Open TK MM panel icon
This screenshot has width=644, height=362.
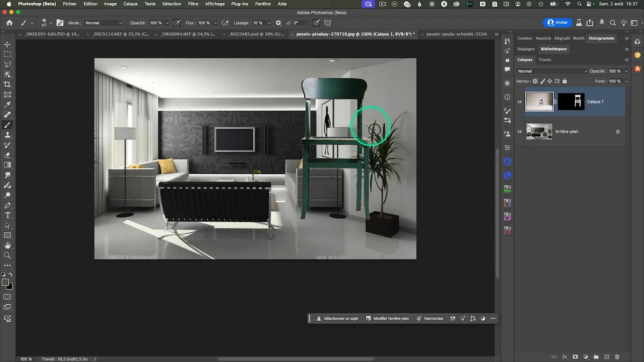click(x=507, y=189)
